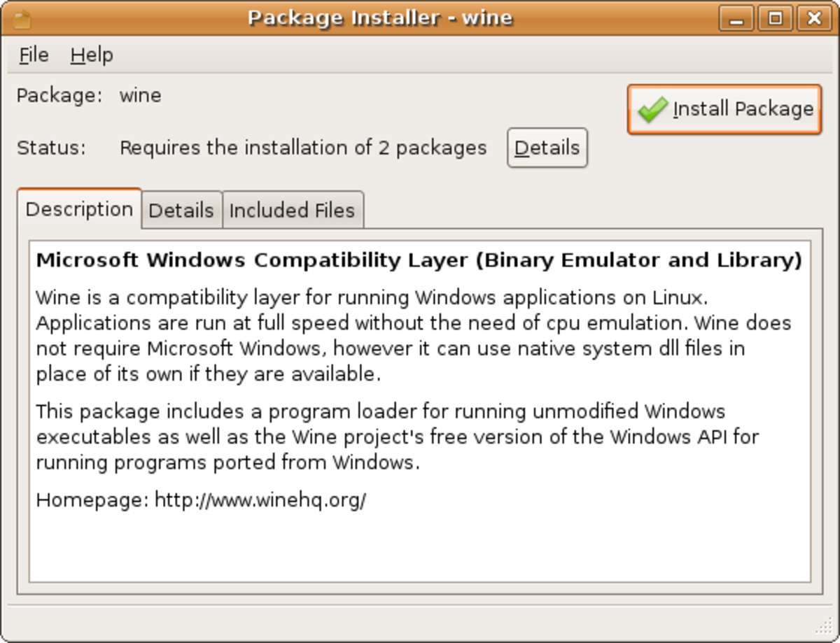Screen dimensions: 840x643
Task: Open the Included Files tab
Action: (x=293, y=210)
